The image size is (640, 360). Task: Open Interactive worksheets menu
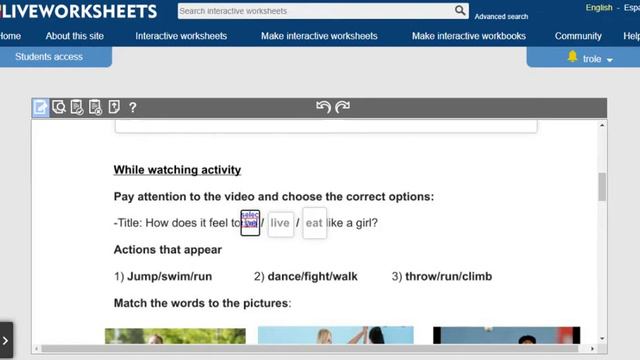pyautogui.click(x=181, y=36)
